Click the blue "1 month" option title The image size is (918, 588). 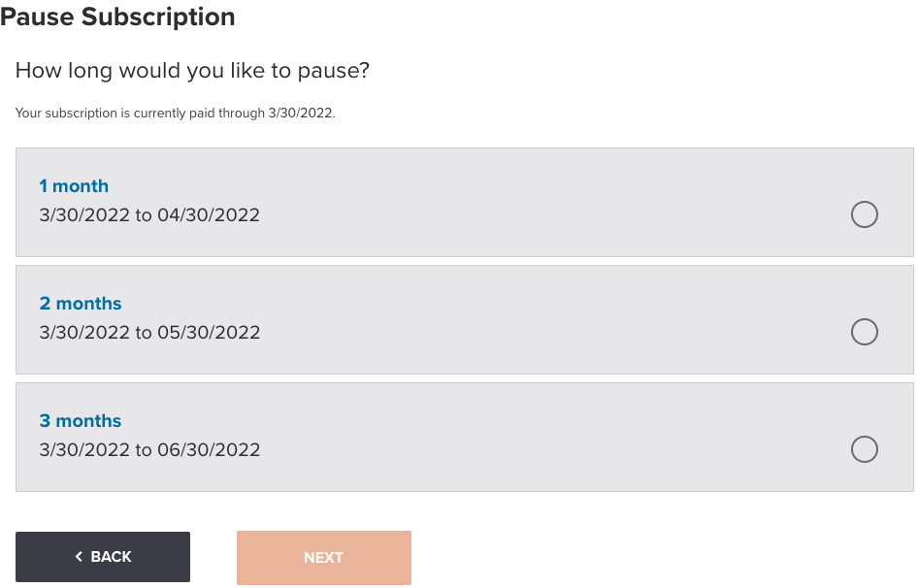pyautogui.click(x=74, y=186)
